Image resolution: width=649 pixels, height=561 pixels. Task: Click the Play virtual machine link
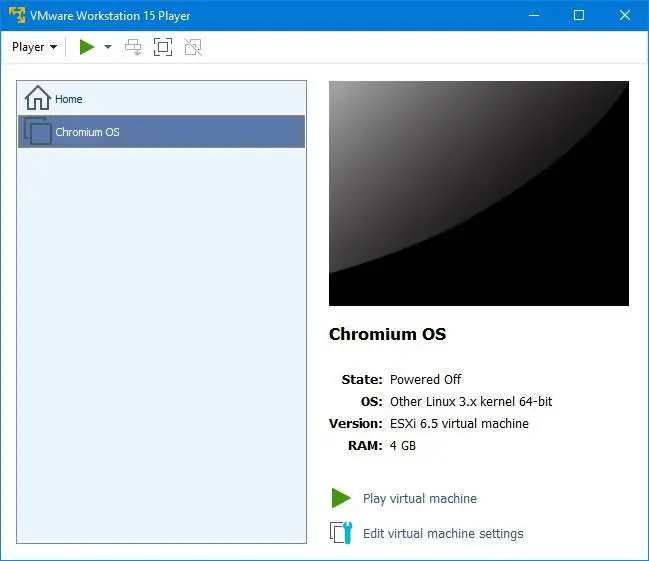tap(420, 498)
